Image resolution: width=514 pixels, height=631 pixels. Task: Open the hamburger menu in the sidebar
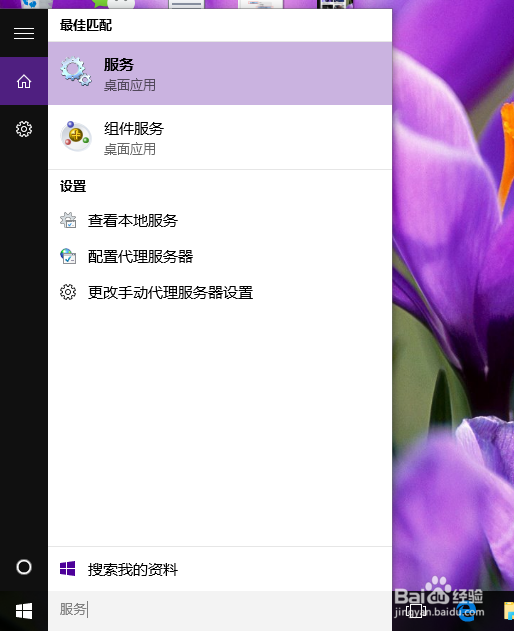click(24, 33)
